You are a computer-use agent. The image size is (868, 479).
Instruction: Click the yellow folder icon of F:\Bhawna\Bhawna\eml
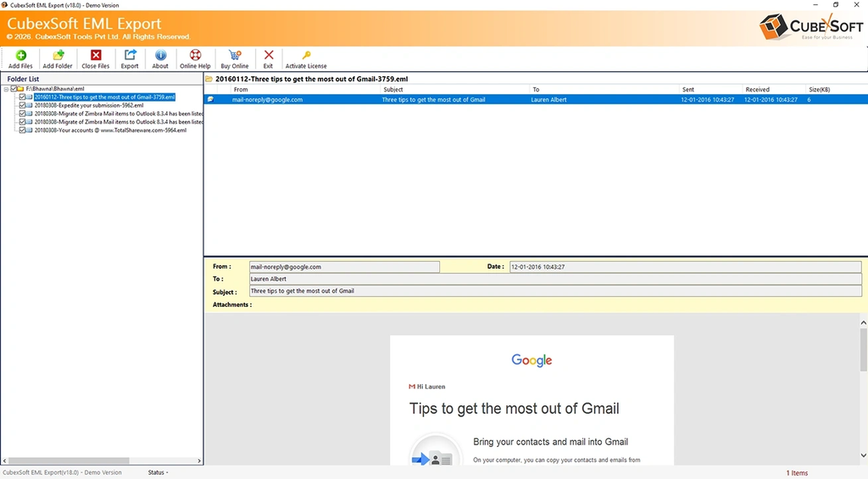(x=20, y=89)
